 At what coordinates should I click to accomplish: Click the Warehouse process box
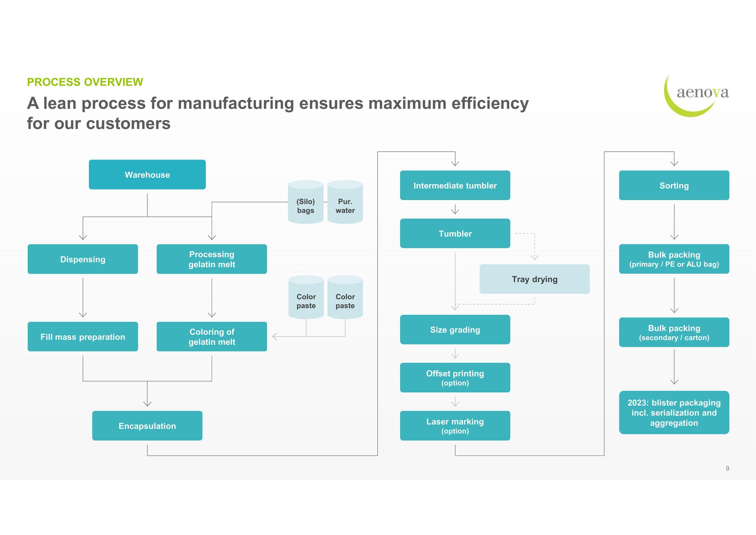pos(147,175)
